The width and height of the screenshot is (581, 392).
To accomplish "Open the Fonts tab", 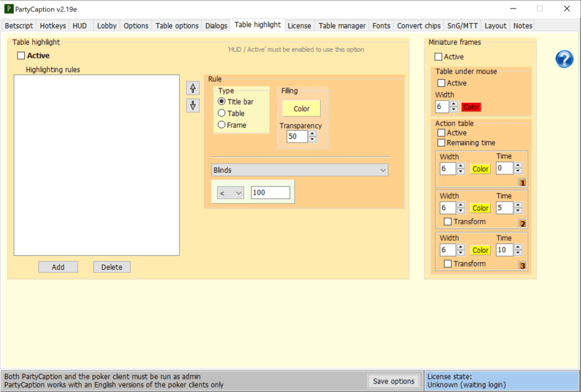I will tap(381, 26).
